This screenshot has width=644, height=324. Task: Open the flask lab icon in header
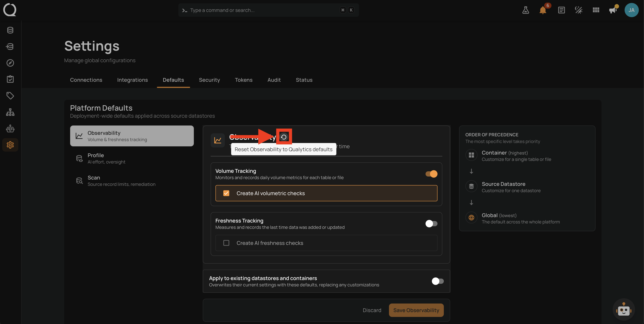click(x=526, y=10)
